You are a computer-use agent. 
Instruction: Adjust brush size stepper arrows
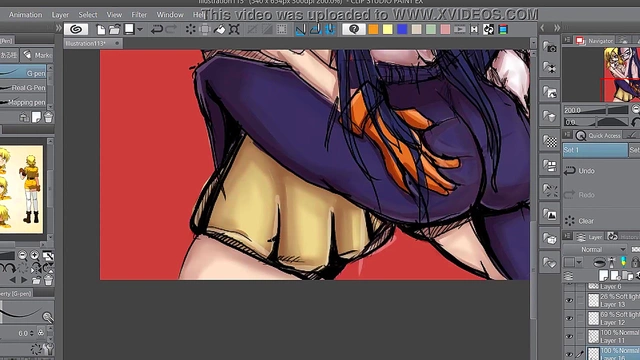click(32, 333)
